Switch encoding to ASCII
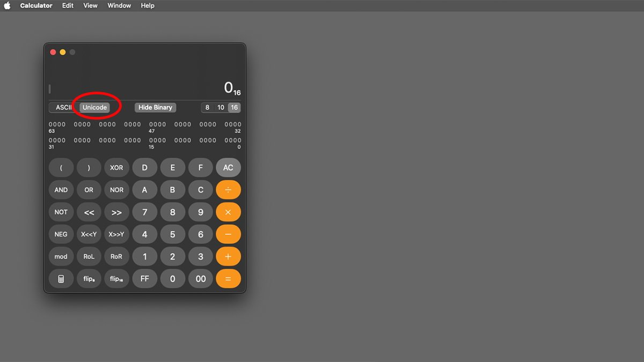 (63, 108)
